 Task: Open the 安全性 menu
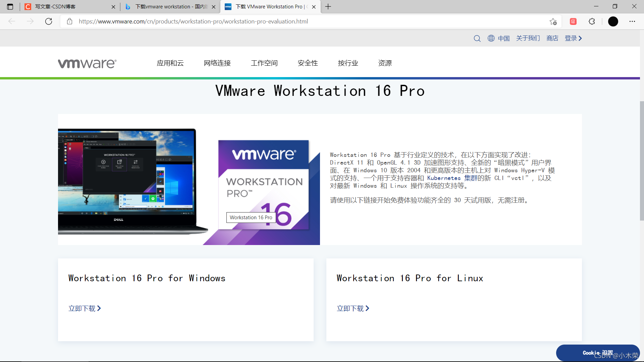coord(308,63)
